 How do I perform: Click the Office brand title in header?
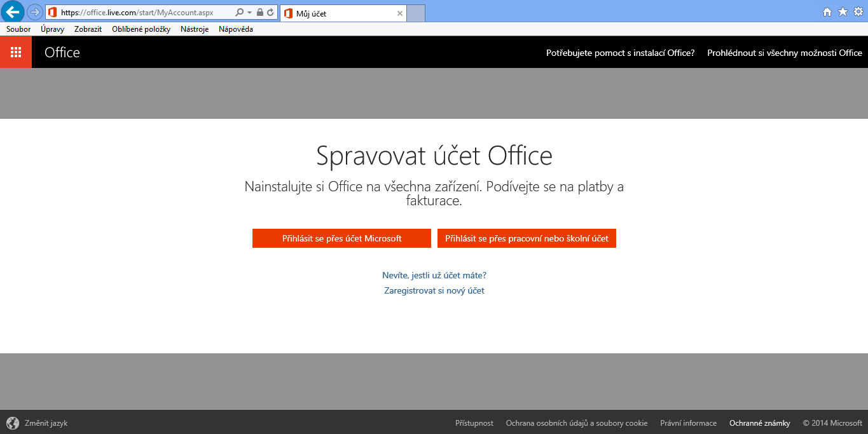62,53
